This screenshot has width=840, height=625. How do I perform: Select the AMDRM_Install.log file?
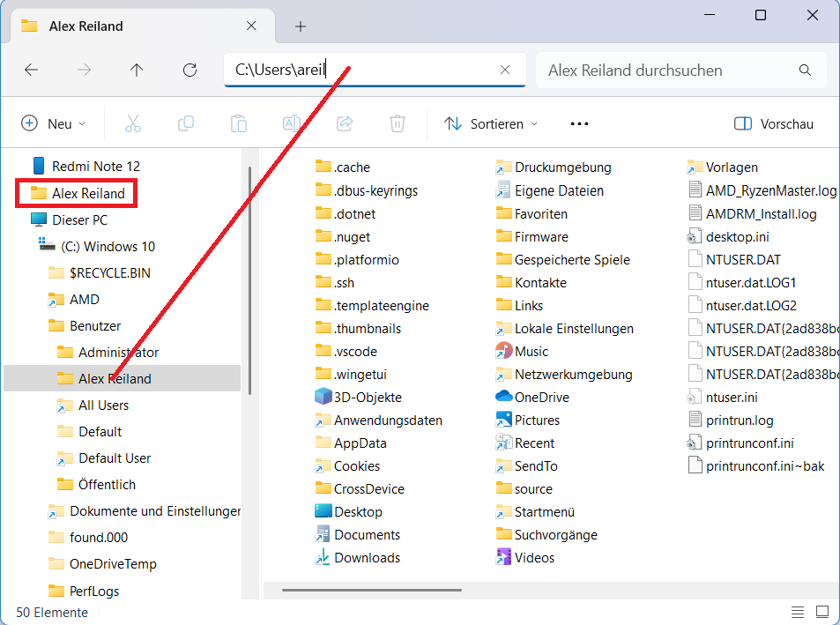[752, 213]
